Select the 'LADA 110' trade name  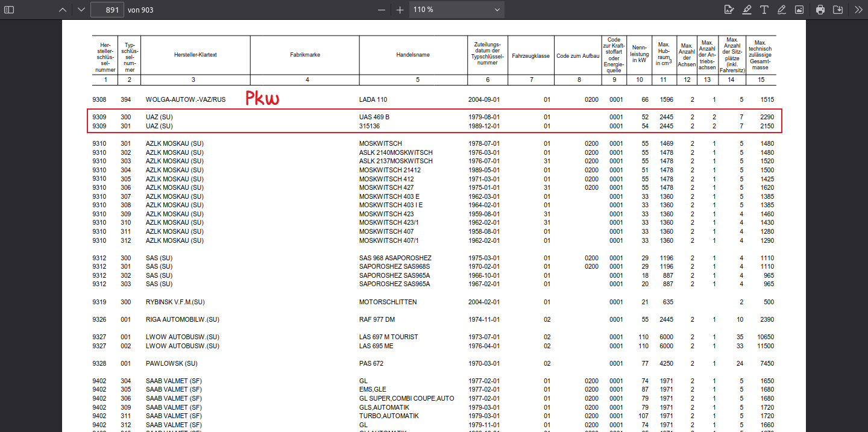point(373,99)
